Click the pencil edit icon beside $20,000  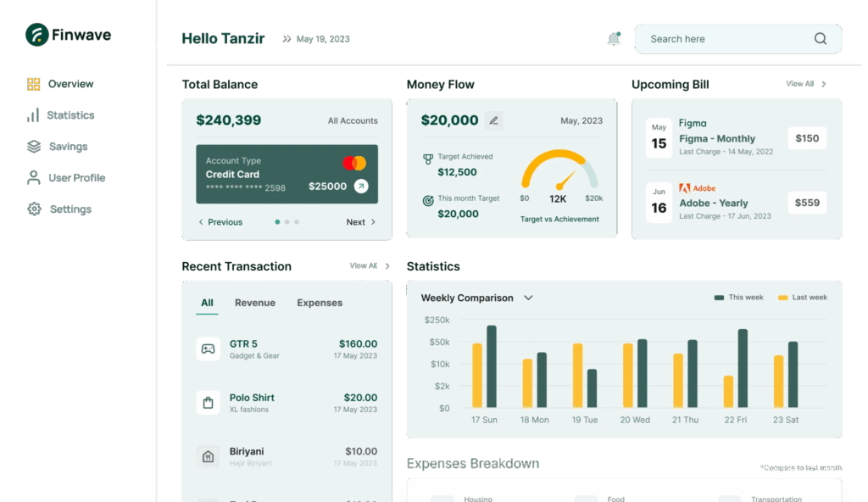coord(493,120)
